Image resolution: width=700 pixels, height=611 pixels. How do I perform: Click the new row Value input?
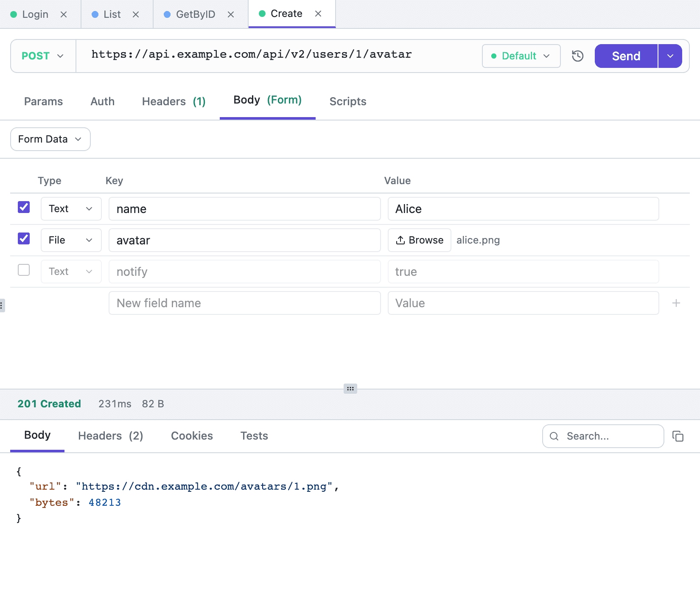pyautogui.click(x=524, y=303)
